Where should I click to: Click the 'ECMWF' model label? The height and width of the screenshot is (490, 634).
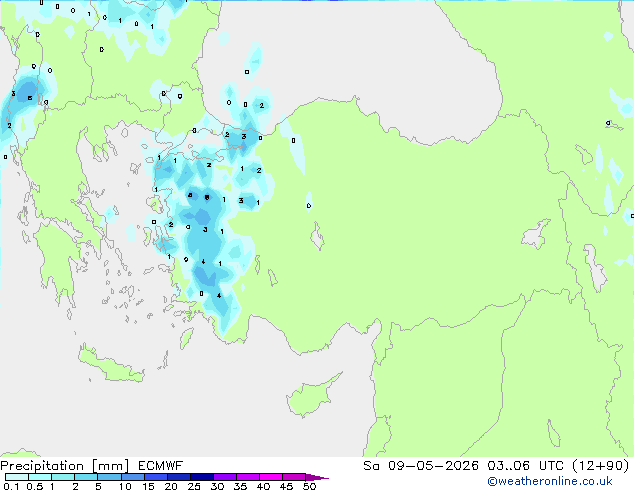coord(161,466)
